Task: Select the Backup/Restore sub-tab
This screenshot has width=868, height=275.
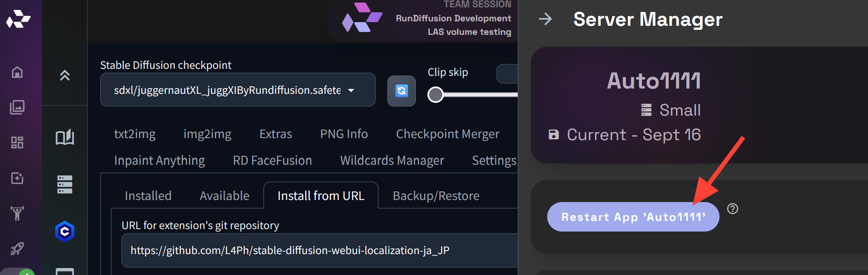Action: tap(436, 196)
